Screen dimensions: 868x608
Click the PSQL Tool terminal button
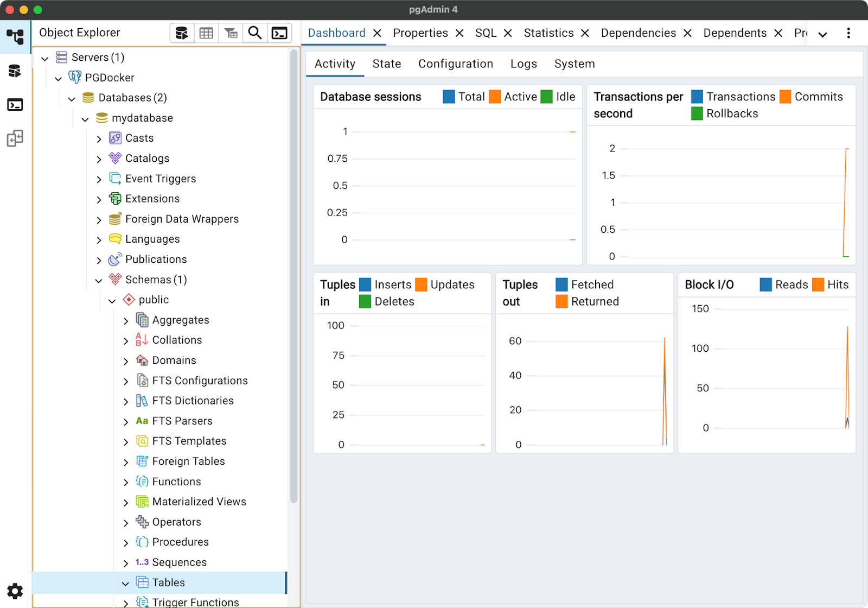pyautogui.click(x=279, y=33)
